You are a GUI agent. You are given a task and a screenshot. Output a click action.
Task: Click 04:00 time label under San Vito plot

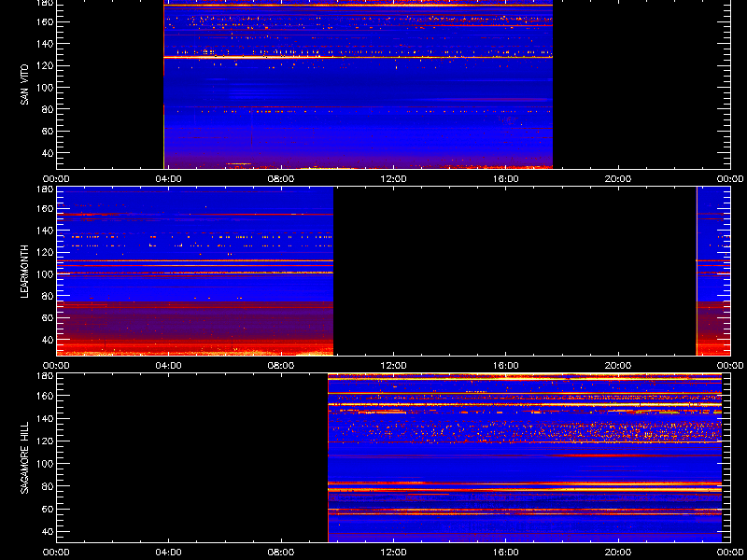click(169, 179)
